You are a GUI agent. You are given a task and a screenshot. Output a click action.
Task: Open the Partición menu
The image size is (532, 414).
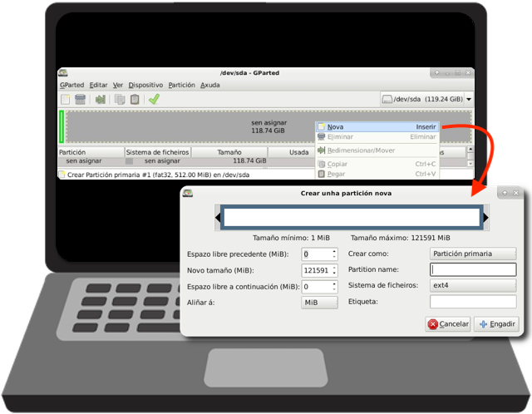click(x=181, y=85)
